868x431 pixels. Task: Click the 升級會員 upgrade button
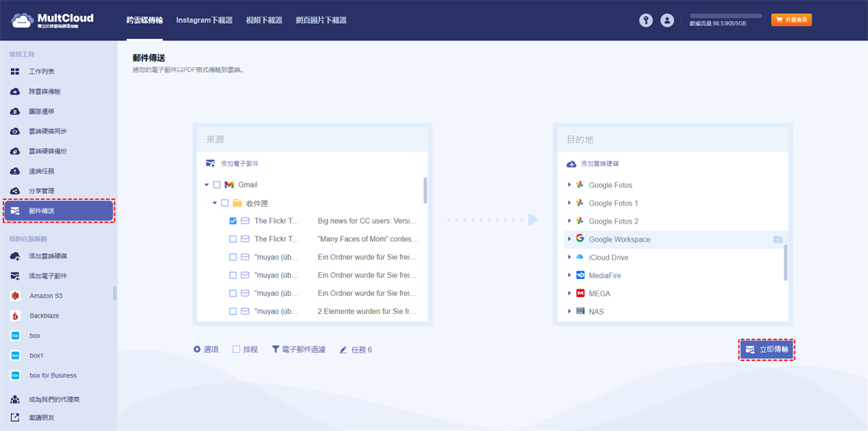[791, 20]
